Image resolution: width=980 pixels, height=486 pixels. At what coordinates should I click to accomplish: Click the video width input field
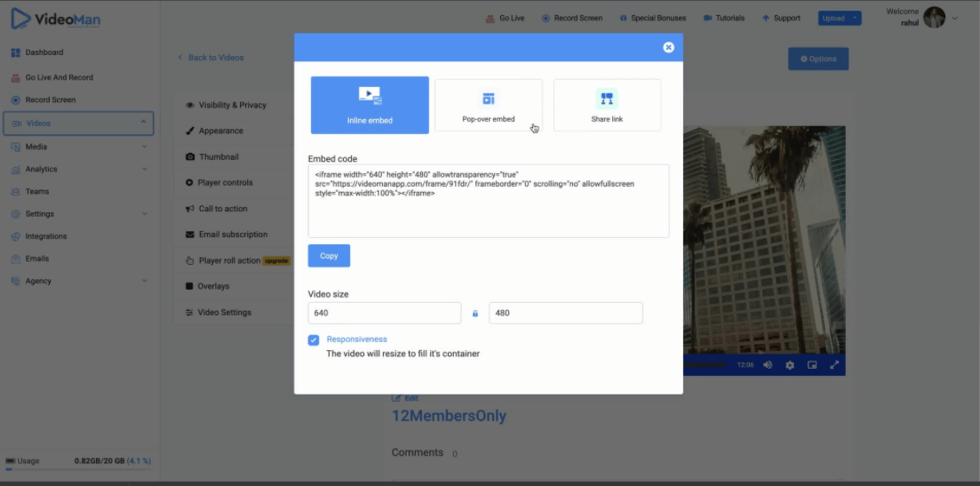[384, 313]
